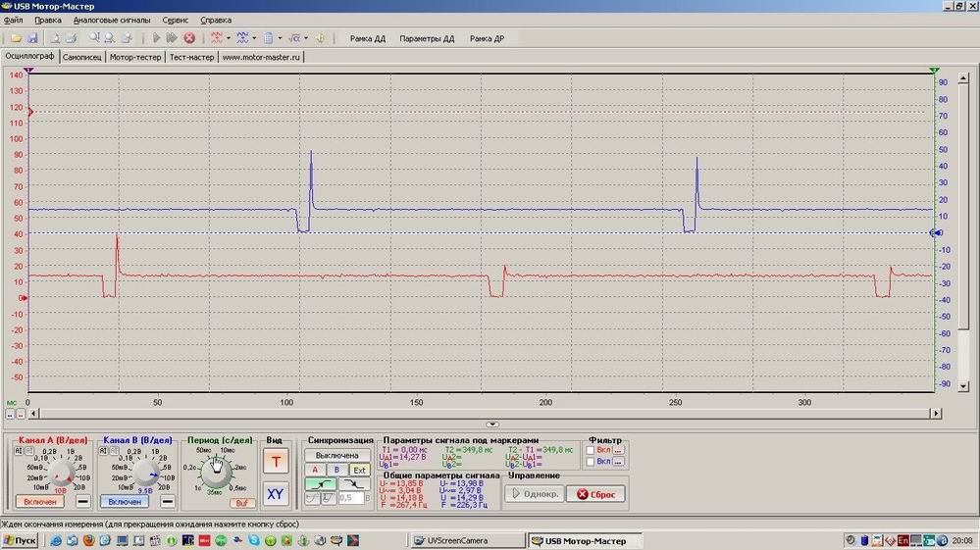
Task: Expand dropdown next to square root icon
Action: (x=305, y=38)
